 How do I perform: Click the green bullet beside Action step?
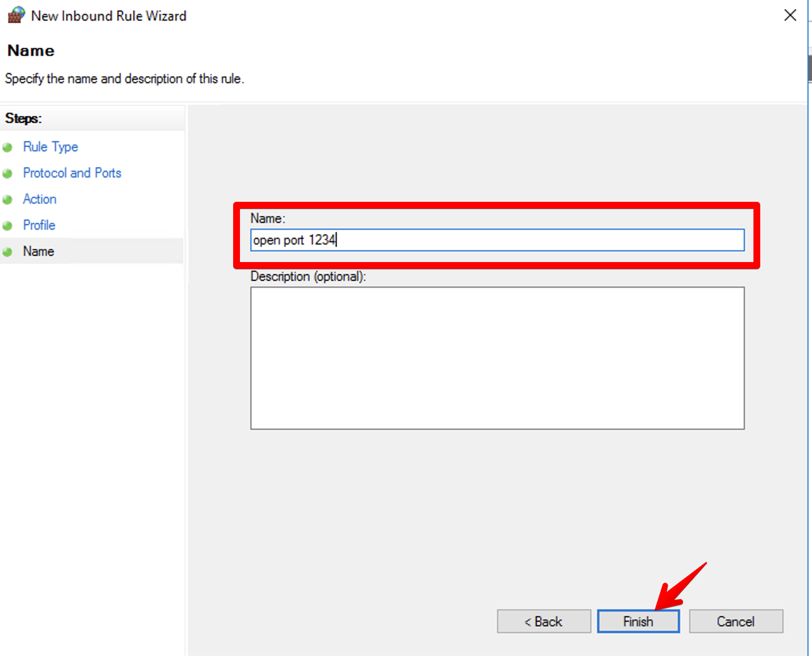7,200
